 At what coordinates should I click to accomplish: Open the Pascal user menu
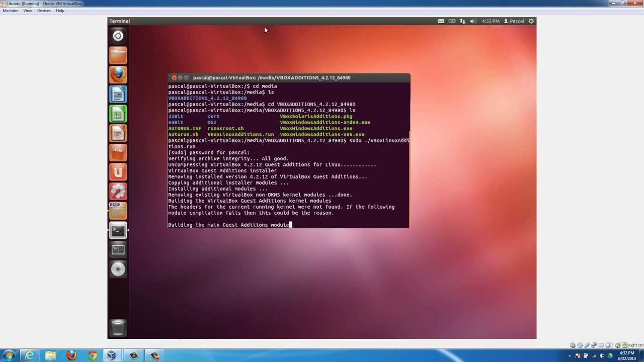click(514, 21)
